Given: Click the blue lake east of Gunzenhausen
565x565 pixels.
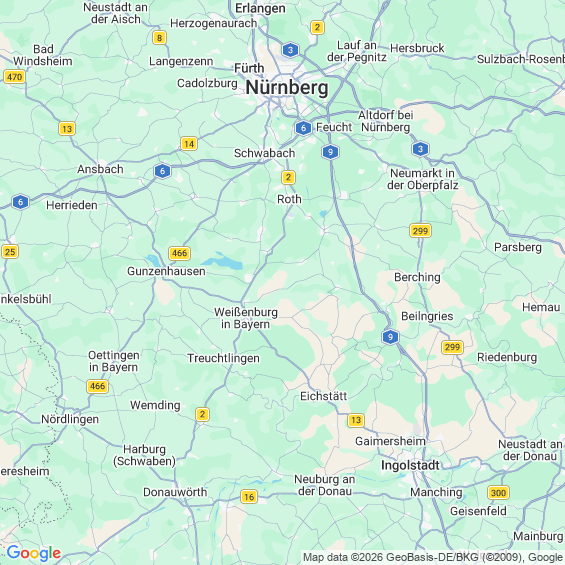Looking at the screenshot, I should click(224, 262).
